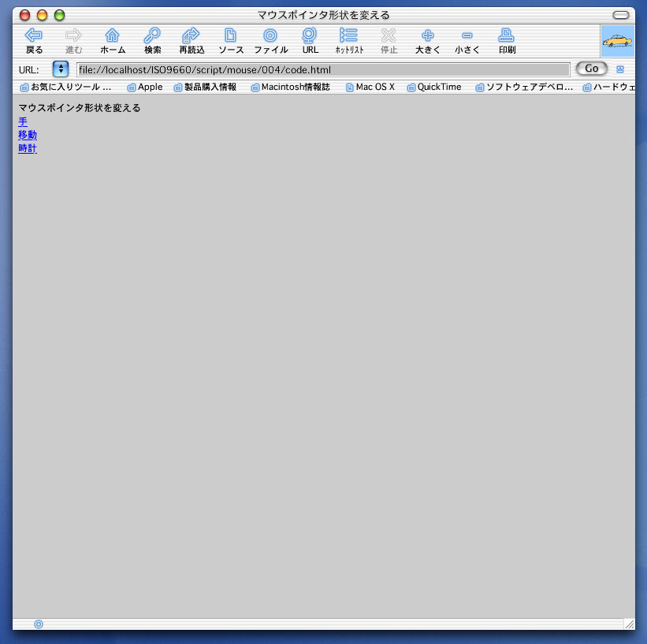
Task: Click the small icon right of Go
Action: coord(620,69)
